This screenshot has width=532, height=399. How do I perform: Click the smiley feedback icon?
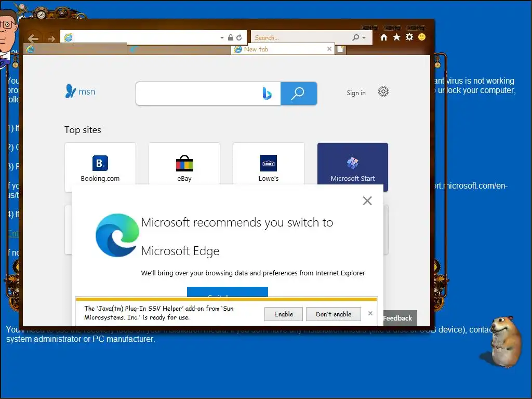422,37
